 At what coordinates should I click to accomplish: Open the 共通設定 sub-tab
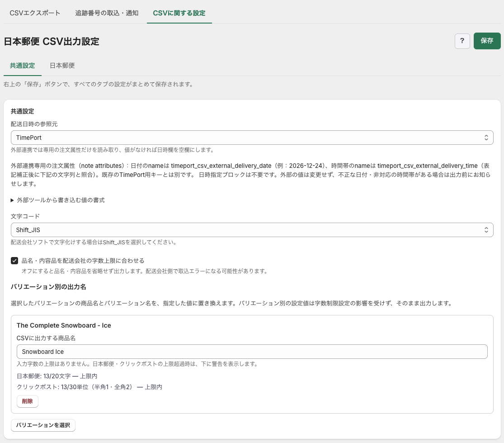coord(22,66)
